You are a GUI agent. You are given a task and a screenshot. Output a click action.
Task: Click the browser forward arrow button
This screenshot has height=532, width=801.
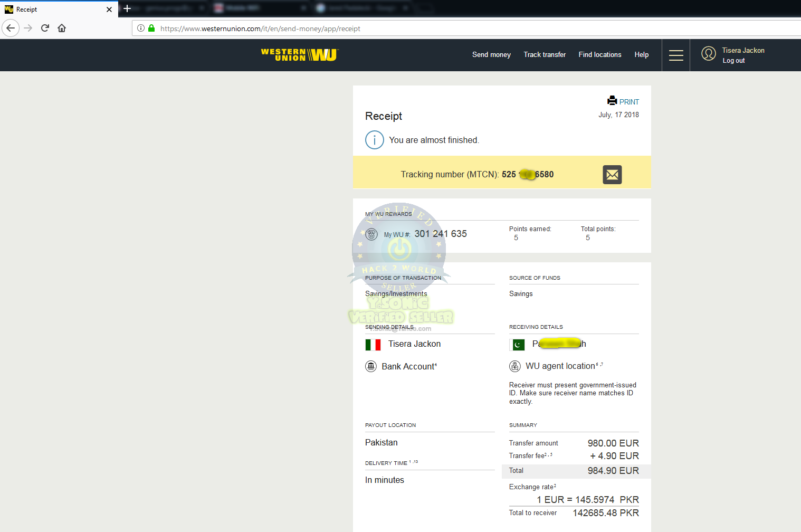click(x=28, y=28)
